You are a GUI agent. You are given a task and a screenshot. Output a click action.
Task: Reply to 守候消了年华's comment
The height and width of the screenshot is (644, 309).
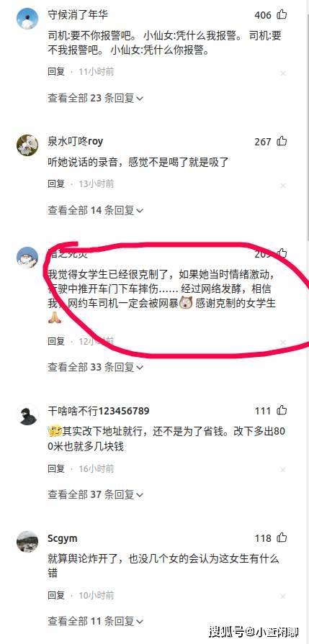pos(56,72)
